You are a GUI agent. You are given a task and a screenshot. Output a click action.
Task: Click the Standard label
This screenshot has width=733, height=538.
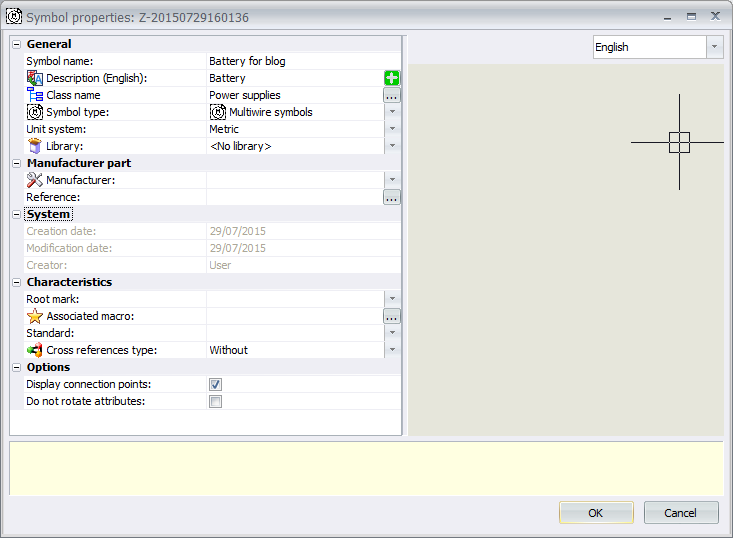50,333
